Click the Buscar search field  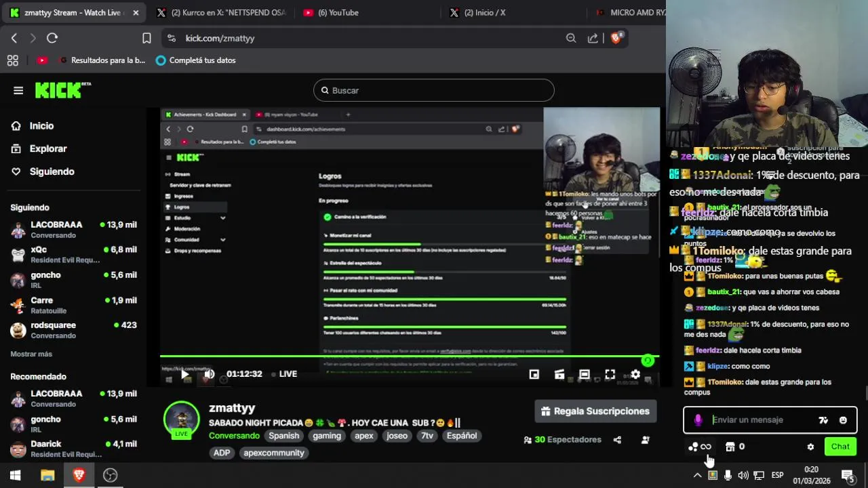point(434,90)
